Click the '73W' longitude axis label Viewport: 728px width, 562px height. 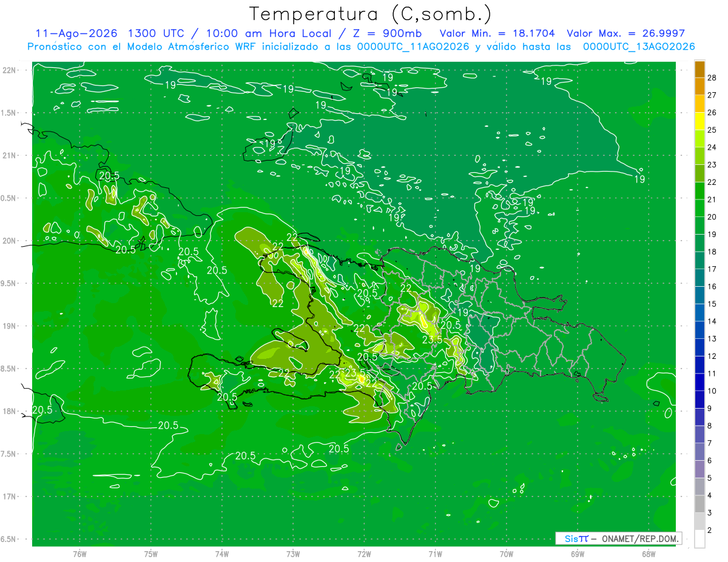293,554
